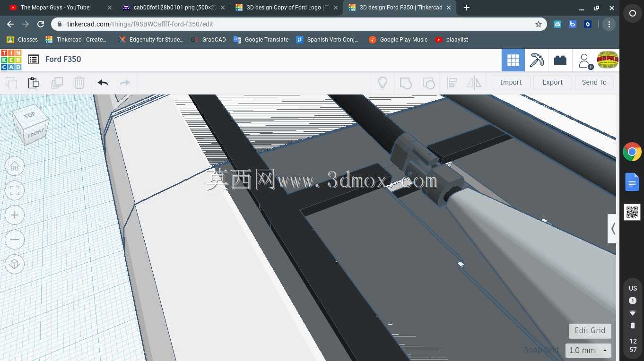
Task: Click the Edit Grid button
Action: (x=590, y=330)
